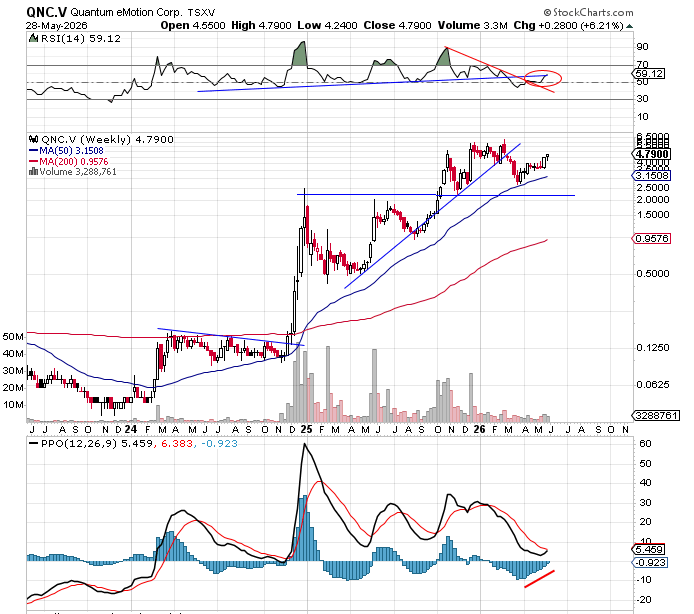Open the StockCharts.com attribution link
The height and width of the screenshot is (614, 694).
coord(588,12)
